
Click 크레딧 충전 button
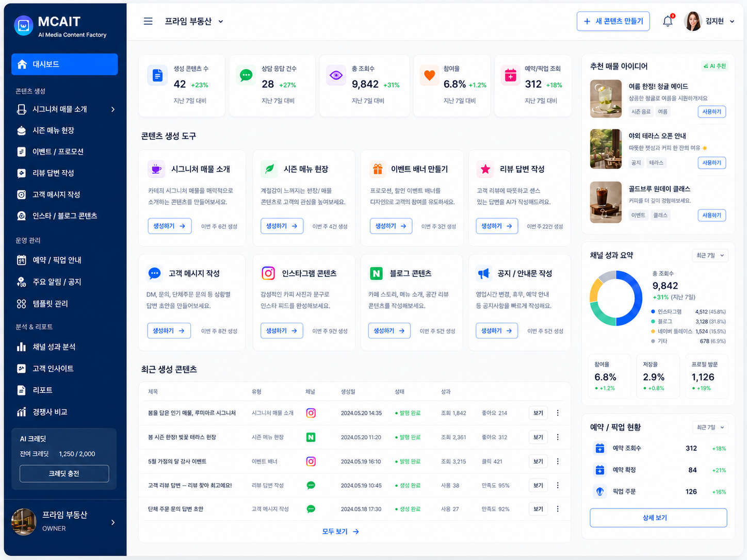[64, 473]
